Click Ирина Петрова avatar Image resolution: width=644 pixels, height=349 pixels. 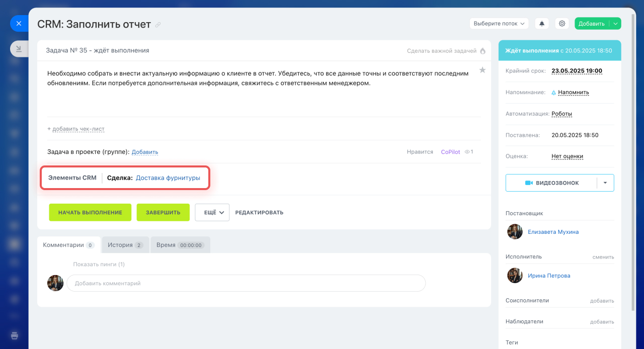(x=515, y=276)
